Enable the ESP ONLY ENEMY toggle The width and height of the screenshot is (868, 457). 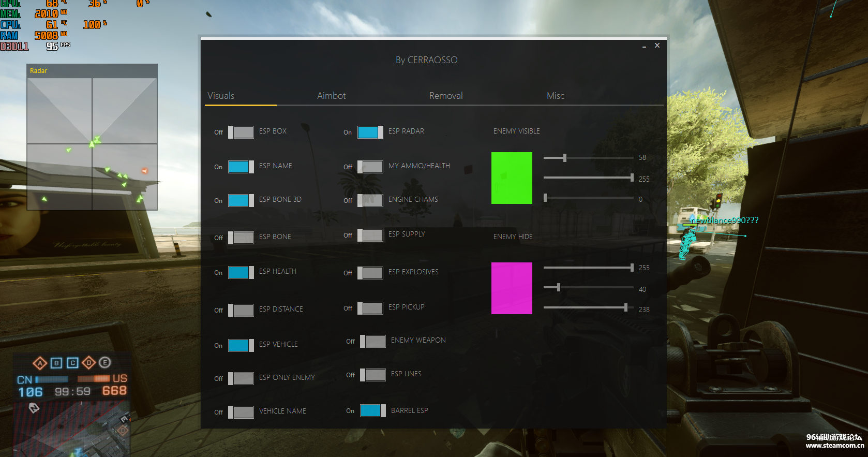[x=241, y=378]
